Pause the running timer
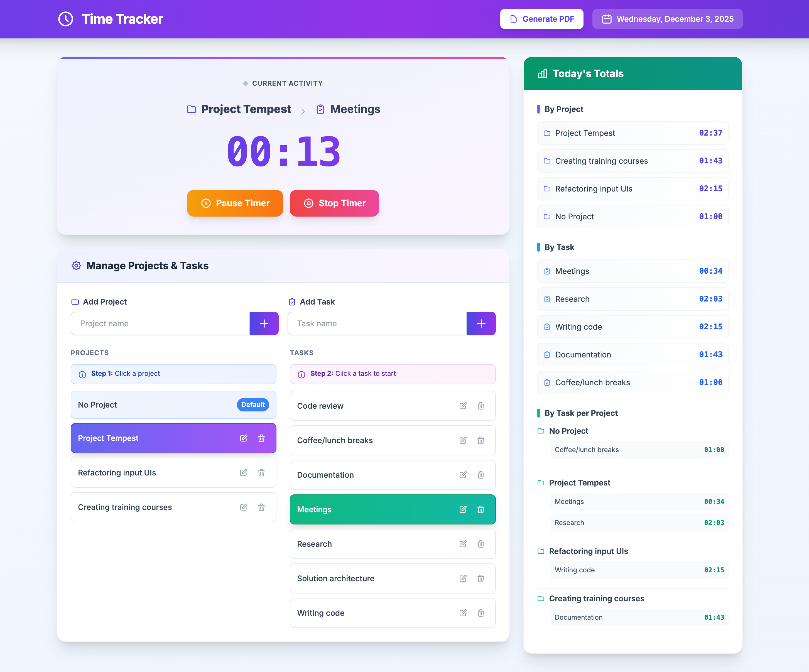The image size is (809, 672). coord(235,203)
